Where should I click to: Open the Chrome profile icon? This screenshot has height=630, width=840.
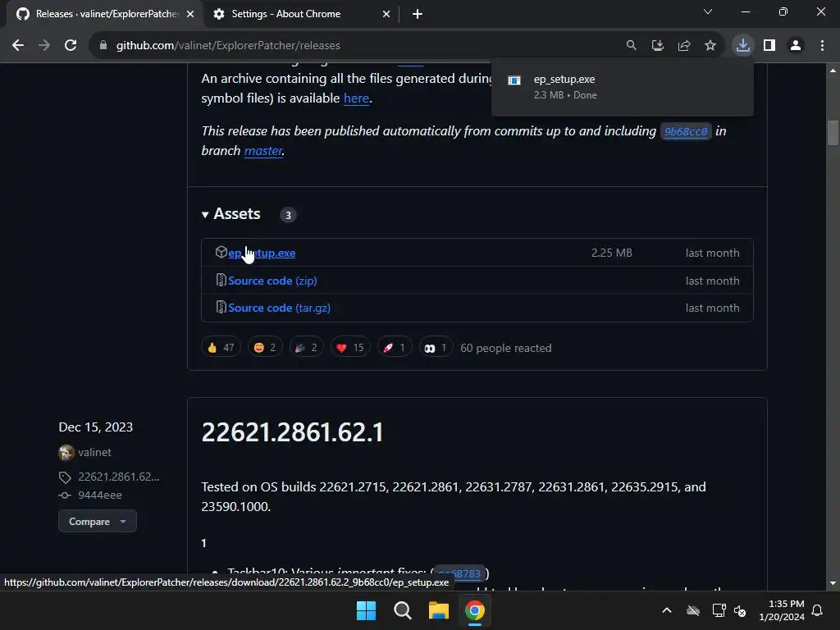point(796,46)
